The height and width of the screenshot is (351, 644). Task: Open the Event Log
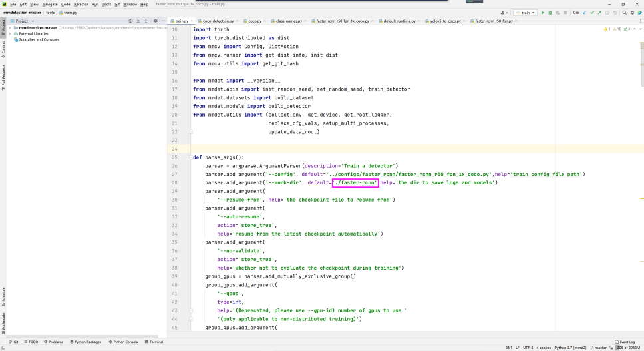[x=625, y=342]
